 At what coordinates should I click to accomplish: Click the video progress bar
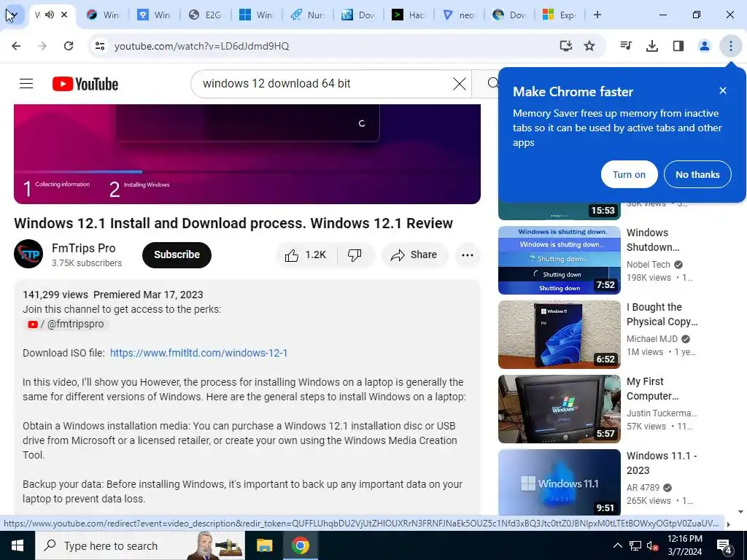coord(247,172)
